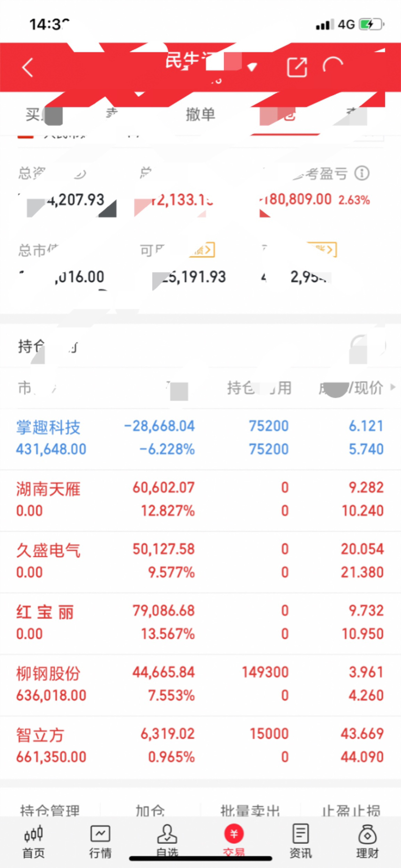Expand the account dropdown triangle in header
401x868 pixels.
tap(252, 67)
